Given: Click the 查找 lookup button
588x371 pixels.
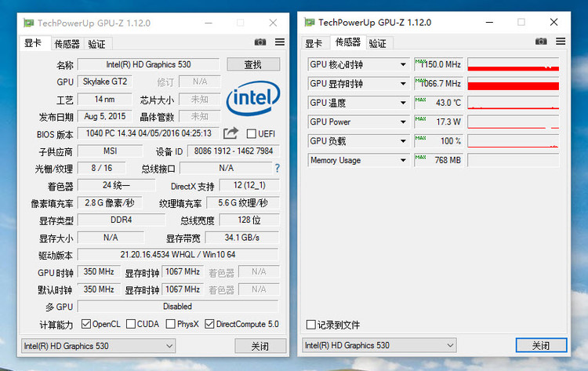Looking at the screenshot, I should click(253, 64).
